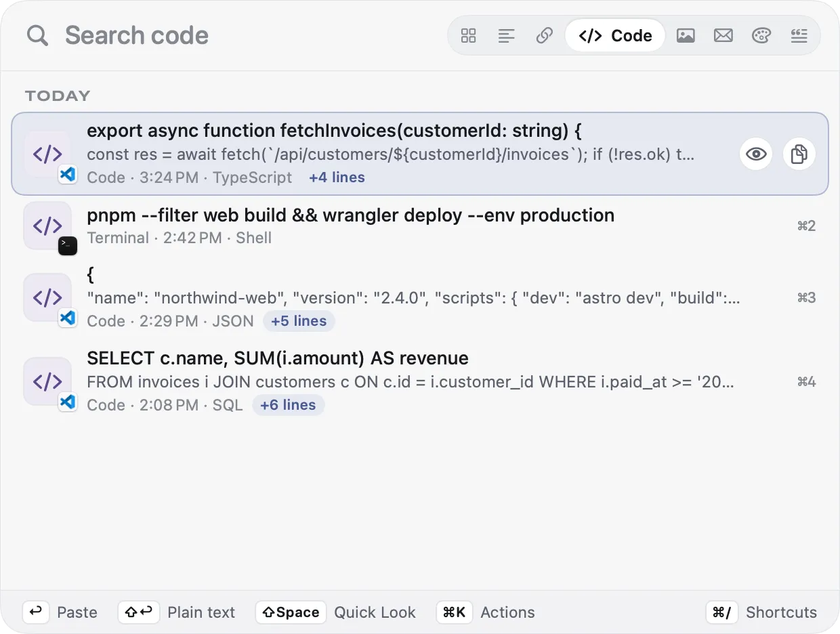Viewport: 840px width, 634px height.
Task: Click the Shift-Return key icon
Action: click(x=139, y=612)
